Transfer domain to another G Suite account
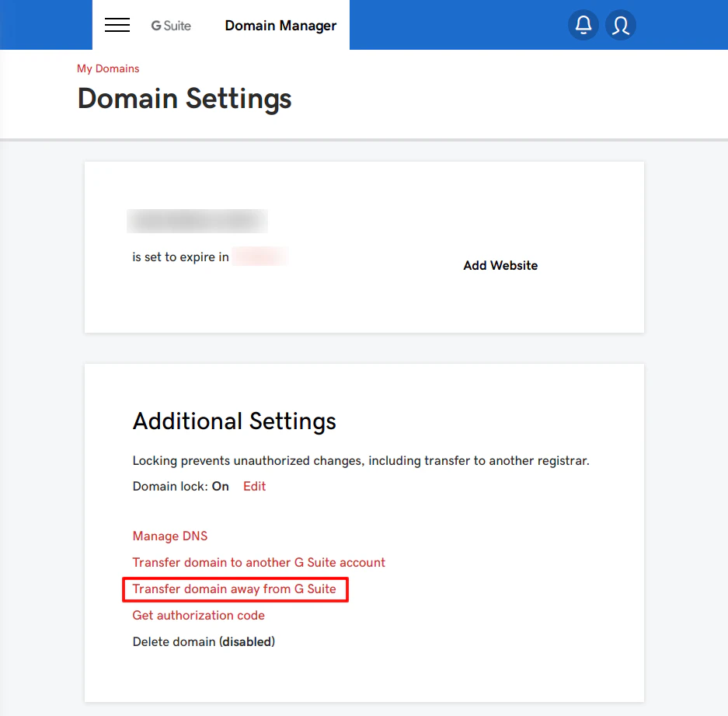The width and height of the screenshot is (728, 716). pos(259,563)
